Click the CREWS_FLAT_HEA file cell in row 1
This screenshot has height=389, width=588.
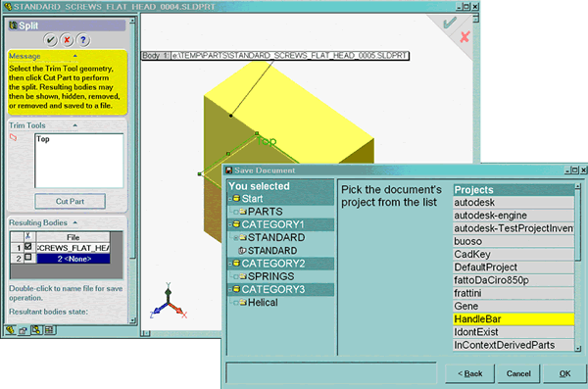tap(73, 248)
